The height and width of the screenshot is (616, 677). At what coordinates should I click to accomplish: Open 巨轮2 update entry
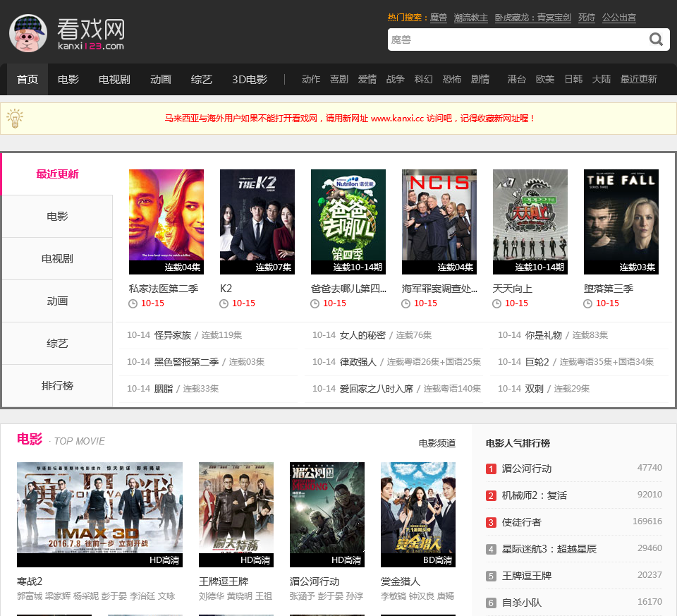(x=537, y=362)
